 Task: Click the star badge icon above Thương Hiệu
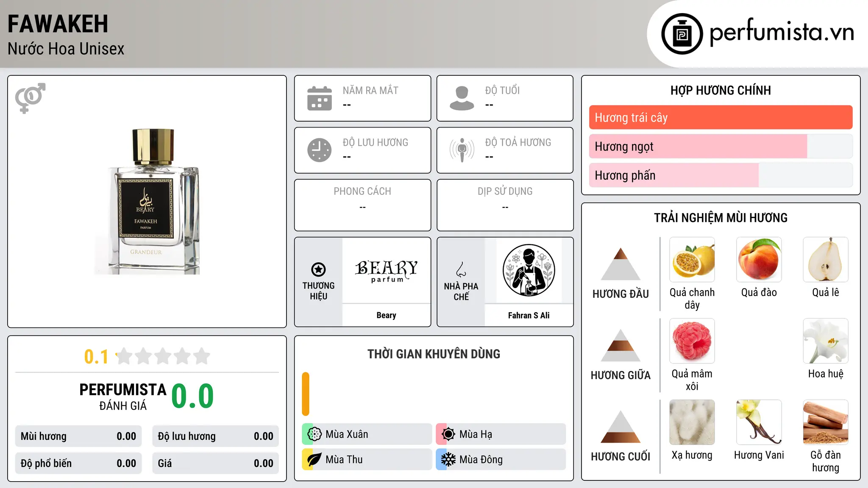click(x=318, y=269)
